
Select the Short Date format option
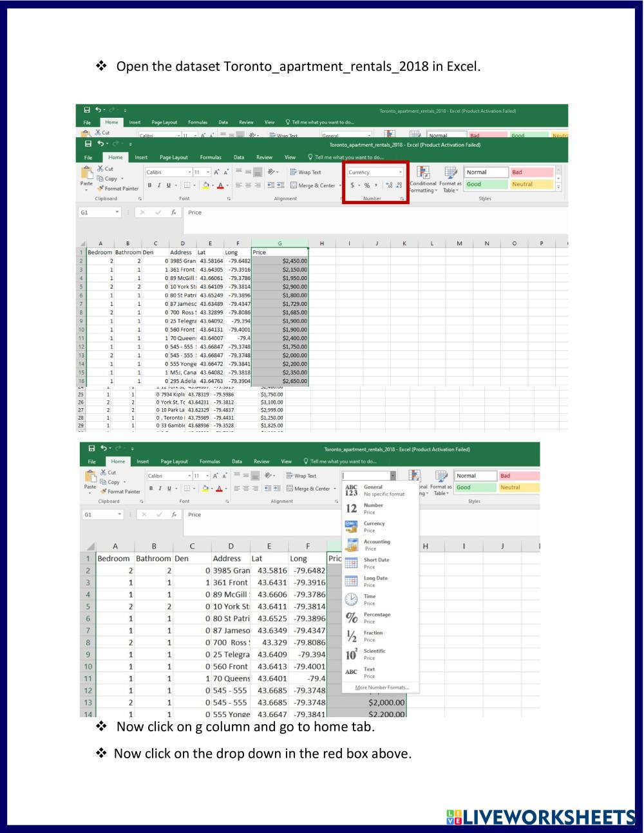pyautogui.click(x=377, y=563)
